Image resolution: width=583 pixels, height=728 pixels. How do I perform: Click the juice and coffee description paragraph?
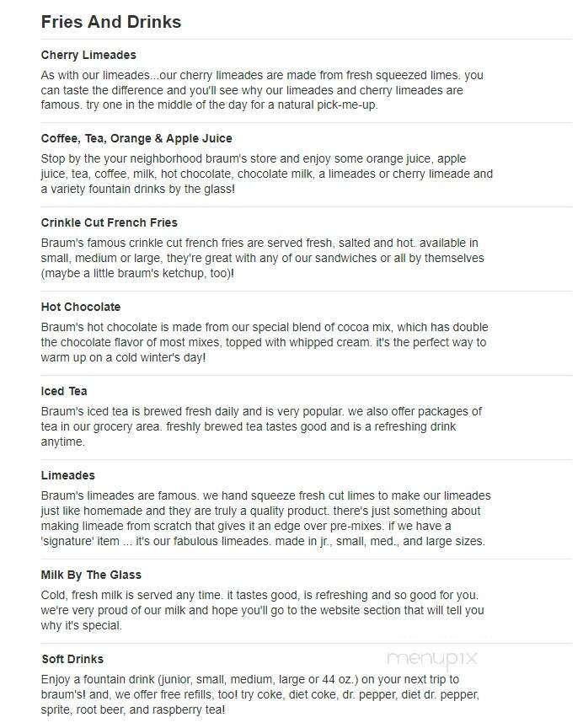267,174
